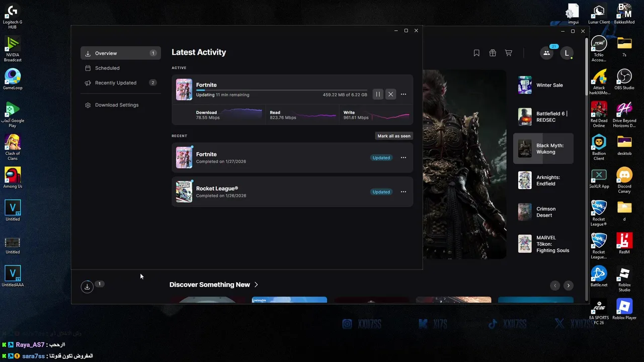
Task: Open Roblox Studio desktop icon
Action: 624,279
